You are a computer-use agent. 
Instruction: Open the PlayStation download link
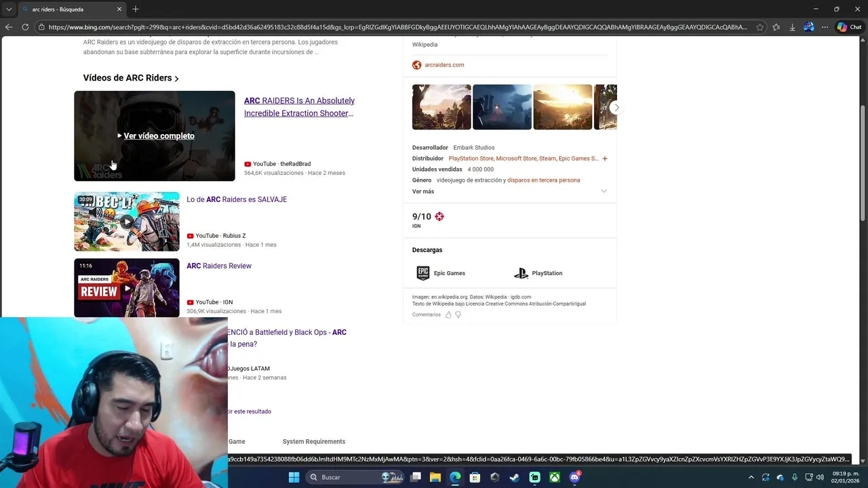(x=538, y=273)
